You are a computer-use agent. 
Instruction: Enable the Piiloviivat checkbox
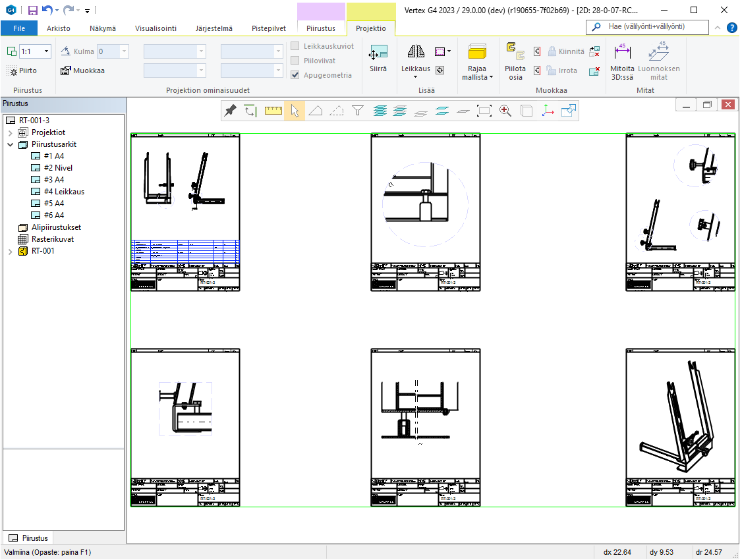(x=295, y=61)
